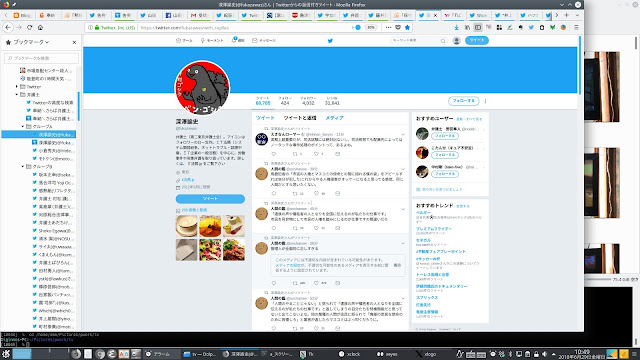Select the ツイート timeline tab
Viewport: 640px width, 360px height.
pos(265,118)
